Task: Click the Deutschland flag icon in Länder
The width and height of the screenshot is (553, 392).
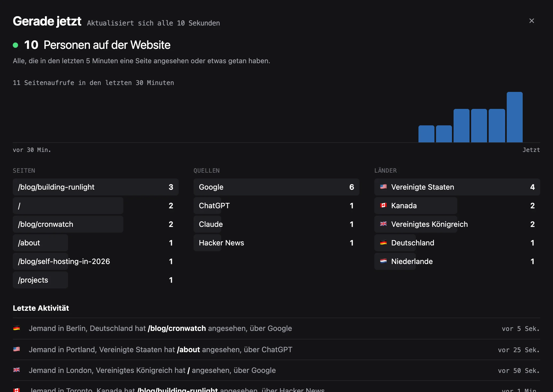Action: (x=383, y=242)
